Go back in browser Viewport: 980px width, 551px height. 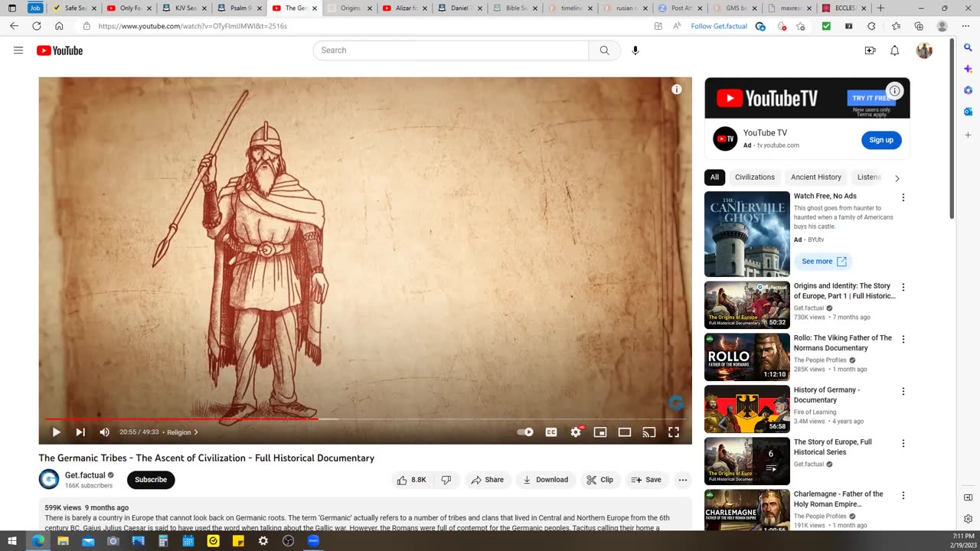click(14, 26)
